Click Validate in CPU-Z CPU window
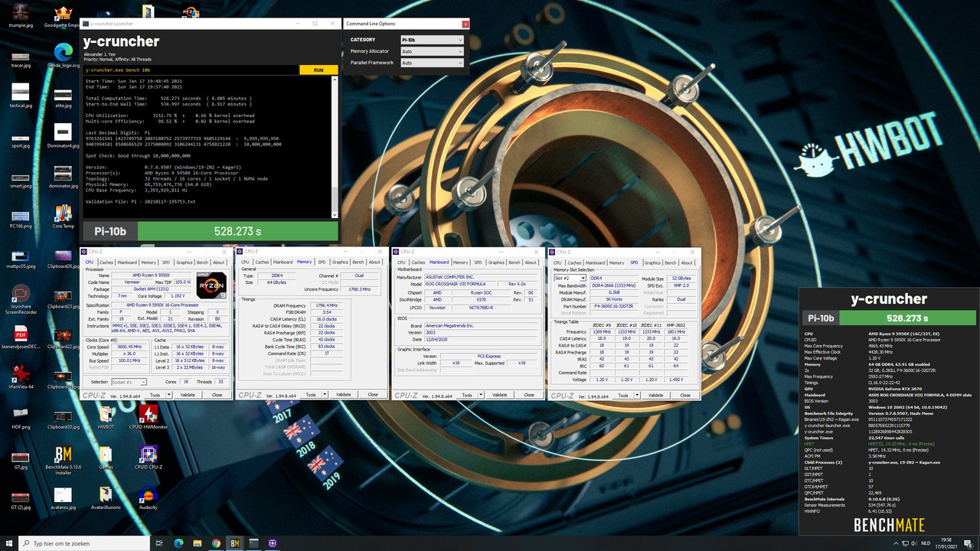980x551 pixels. (187, 395)
